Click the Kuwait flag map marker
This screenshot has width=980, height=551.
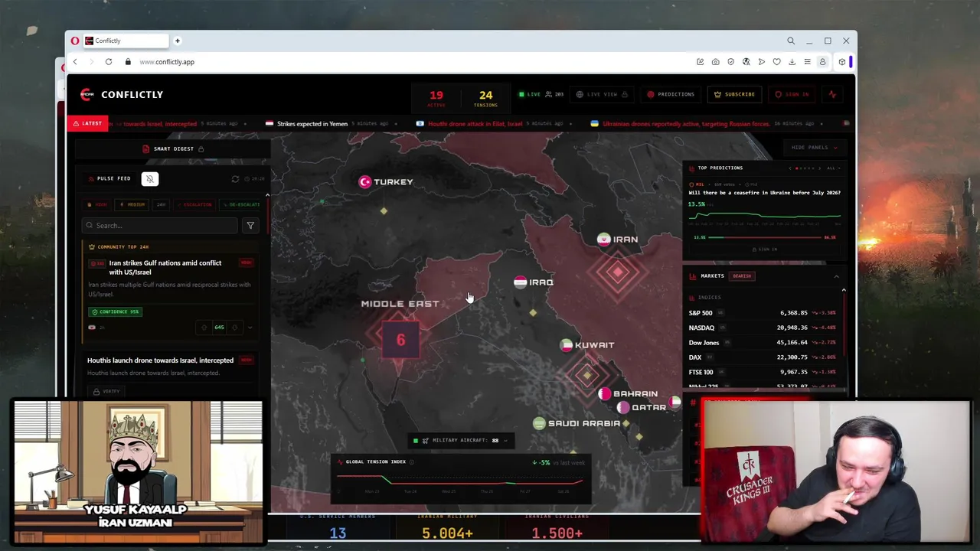566,345
